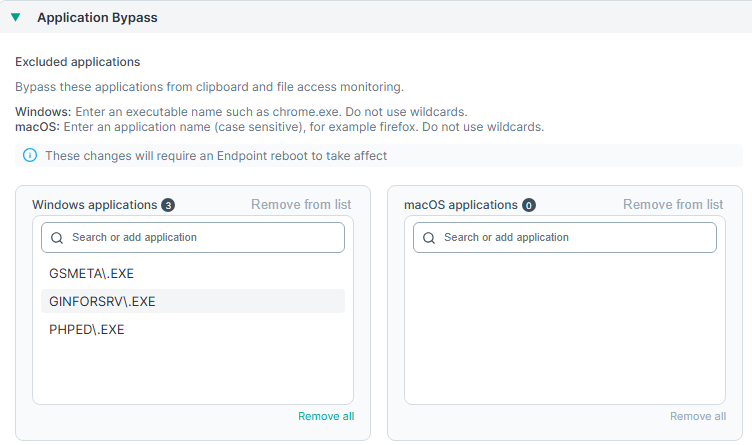752x445 pixels.
Task: Click the info icon in reboot notice
Action: (30, 156)
